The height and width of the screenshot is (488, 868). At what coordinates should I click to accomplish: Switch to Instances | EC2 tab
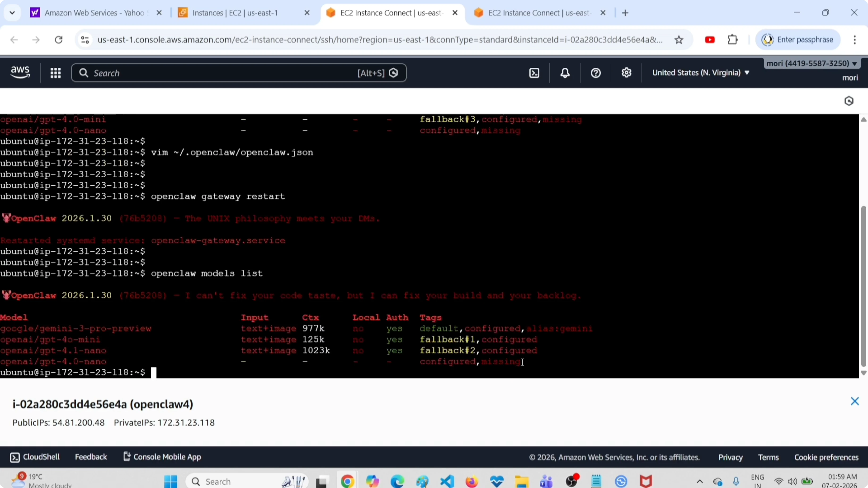point(235,13)
